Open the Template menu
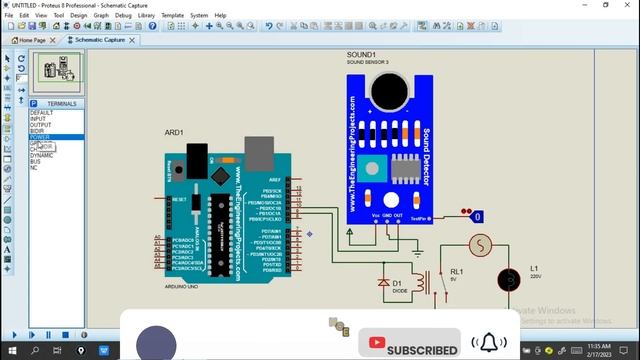Screen dimensions: 640x360 (x=172, y=16)
